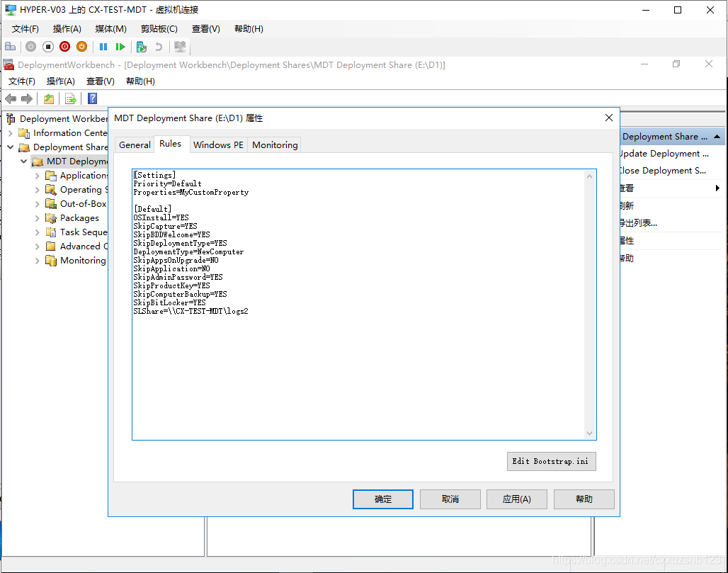This screenshot has width=728, height=573.
Task: Confirm with the 确定 button
Action: (x=383, y=499)
